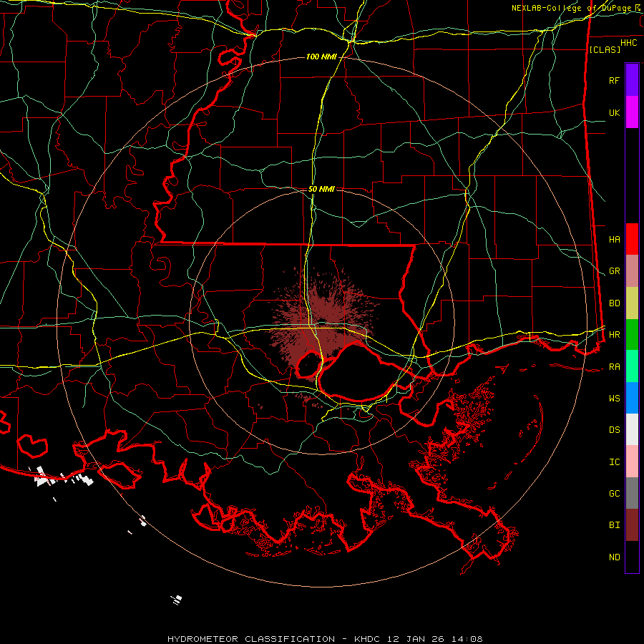The height and width of the screenshot is (644, 644).
Task: Click the [CLAS] label
Action: 605,49
